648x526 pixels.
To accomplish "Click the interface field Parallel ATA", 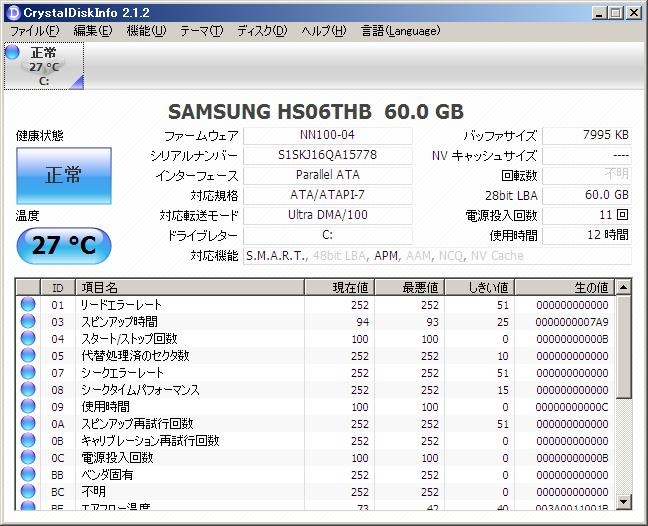I will (328, 175).
